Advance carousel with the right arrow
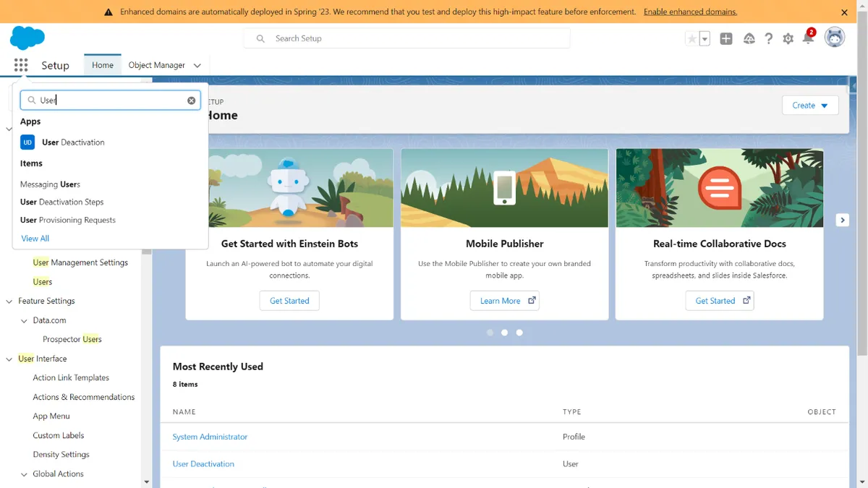The height and width of the screenshot is (488, 868). (x=842, y=220)
